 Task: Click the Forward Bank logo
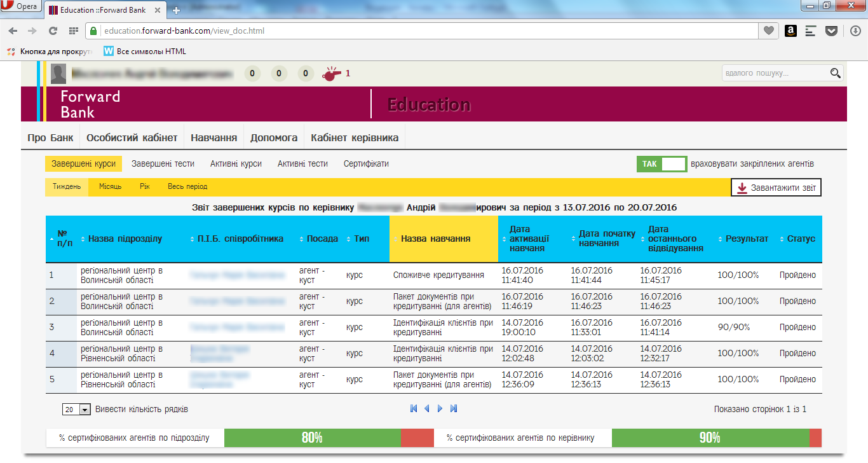pos(90,104)
